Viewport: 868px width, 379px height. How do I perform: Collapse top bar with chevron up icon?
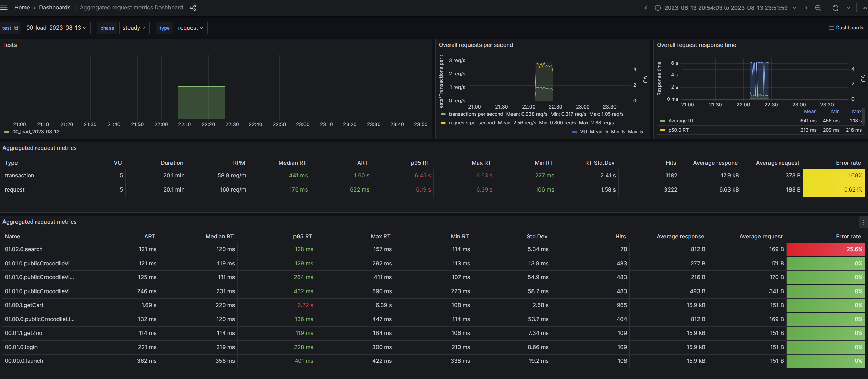(x=864, y=8)
